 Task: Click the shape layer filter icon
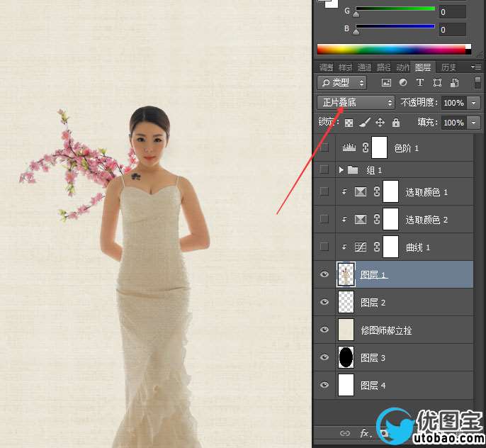[x=437, y=83]
